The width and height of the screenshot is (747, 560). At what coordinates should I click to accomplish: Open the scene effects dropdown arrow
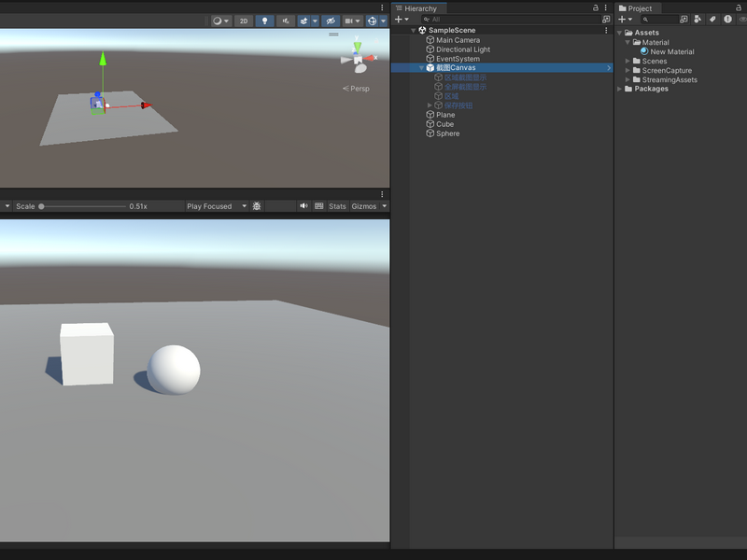pyautogui.click(x=315, y=21)
